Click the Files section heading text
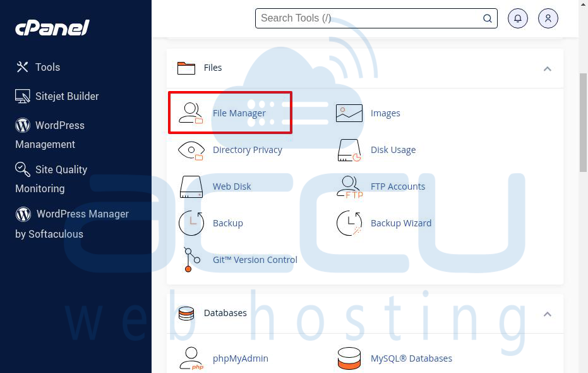Screen dimensions: 588x373 [213, 68]
